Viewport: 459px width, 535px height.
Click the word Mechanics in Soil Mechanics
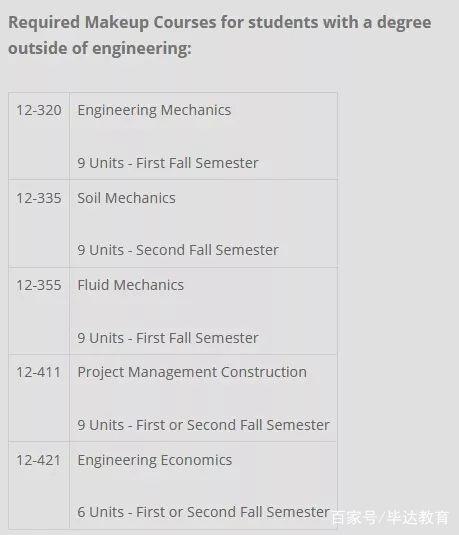point(140,198)
